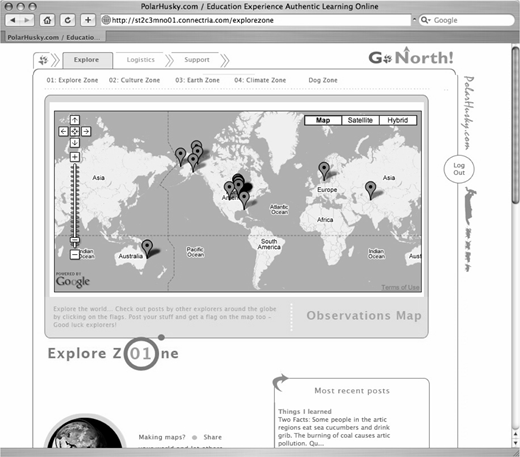Open the map Terms of Use link
The width and height of the screenshot is (520, 457).
[400, 287]
